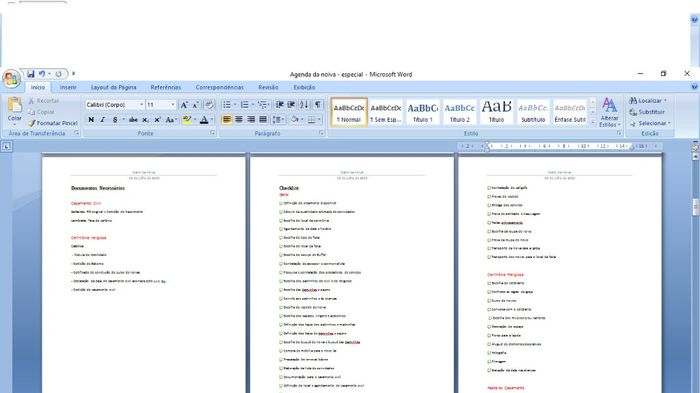Viewport: 700px width, 393px height.
Task: Apply underline with the S button
Action: [x=115, y=120]
